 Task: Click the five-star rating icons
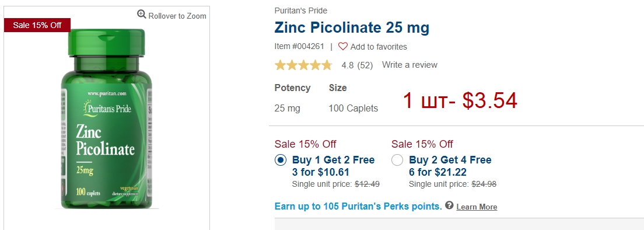[x=303, y=65]
